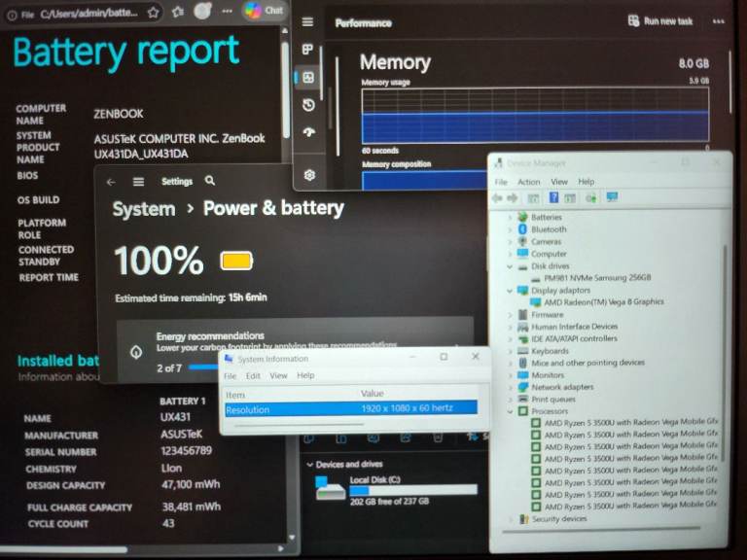Go to System breadcrumb in Settings
Screen dimensions: 747x560
(144, 210)
